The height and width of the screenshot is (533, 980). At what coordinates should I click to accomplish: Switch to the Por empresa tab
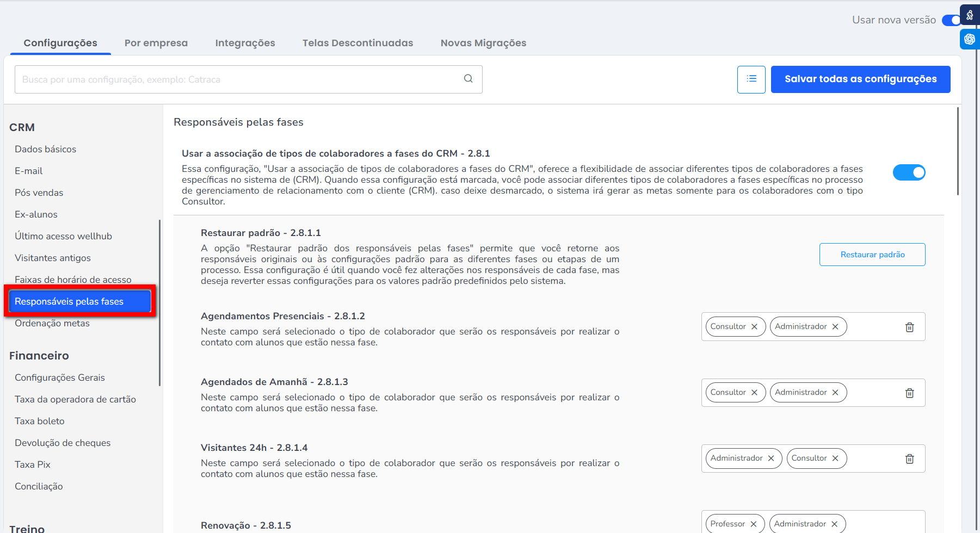(156, 43)
